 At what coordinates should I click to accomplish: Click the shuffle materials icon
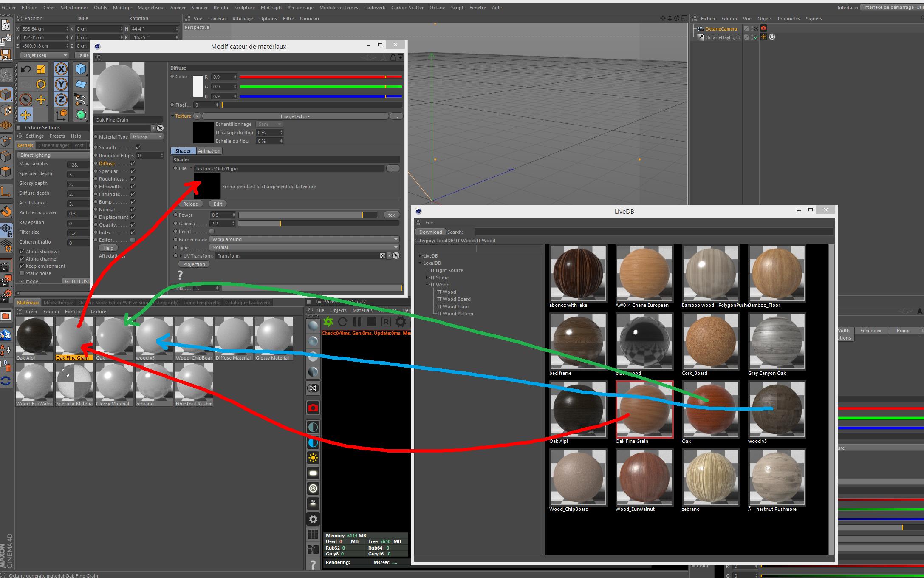pyautogui.click(x=313, y=388)
